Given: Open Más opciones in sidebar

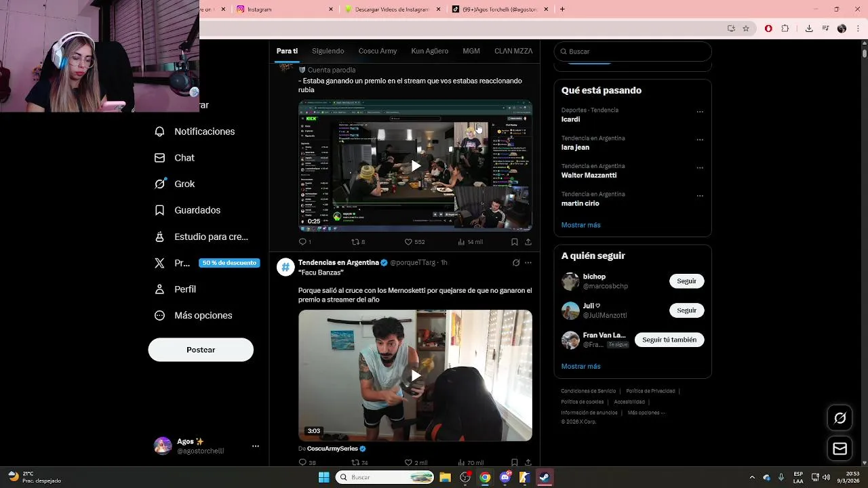Looking at the screenshot, I should (193, 315).
